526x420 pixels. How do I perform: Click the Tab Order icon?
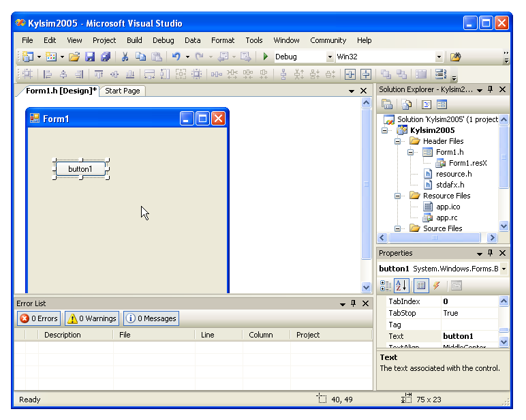pos(440,74)
